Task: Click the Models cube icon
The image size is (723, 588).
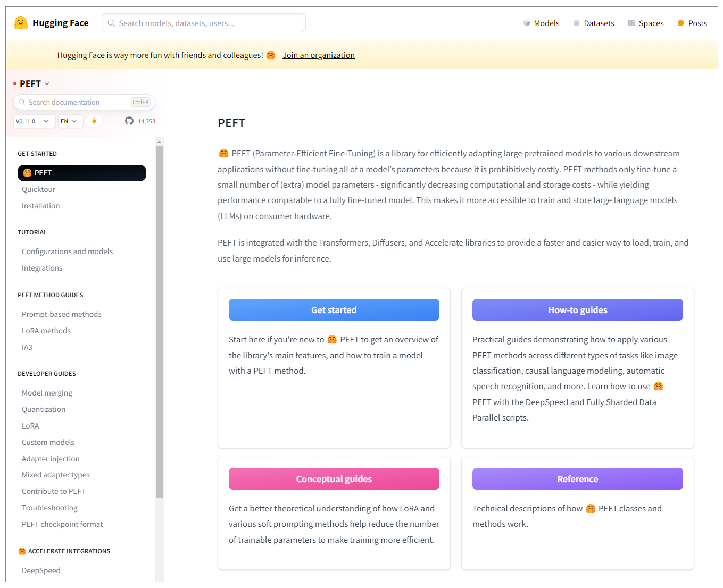Action: [x=527, y=23]
